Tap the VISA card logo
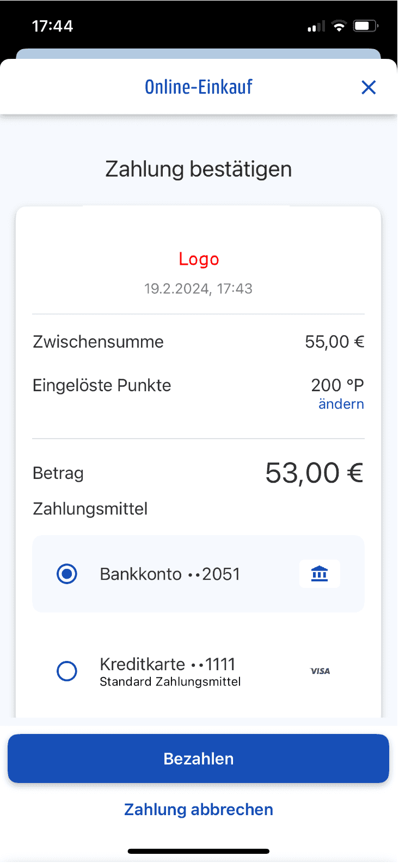The width and height of the screenshot is (399, 868). click(x=320, y=671)
